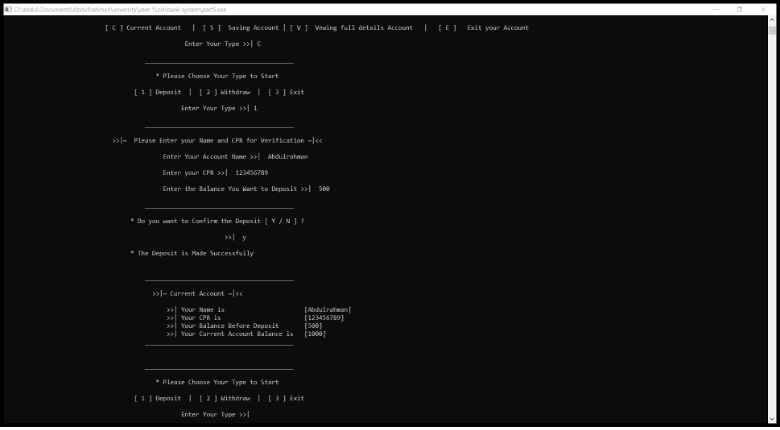The image size is (780, 430).
Task: Click the entered CPR value '123456789'
Action: click(252, 173)
